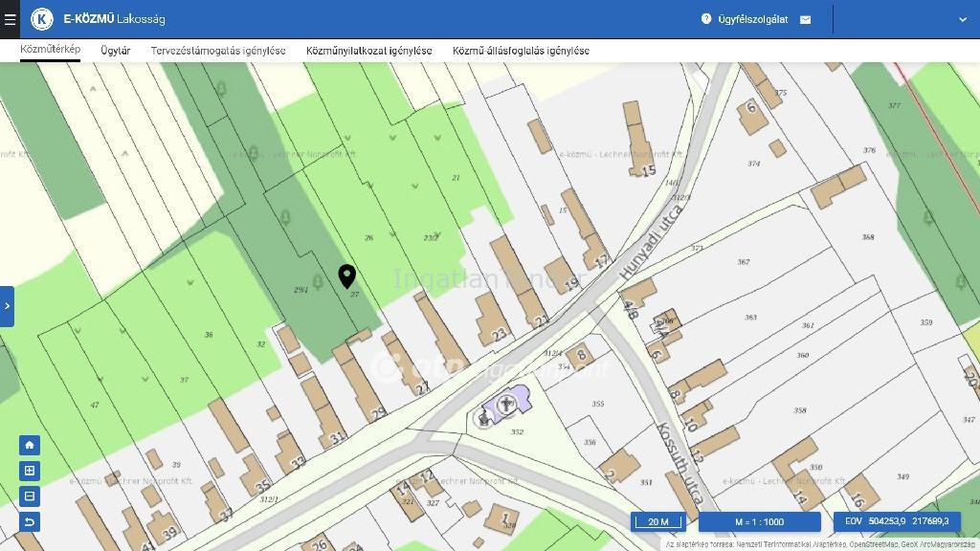980x551 pixels.
Task: Click the Ügyfélszolgálat link
Action: (752, 19)
